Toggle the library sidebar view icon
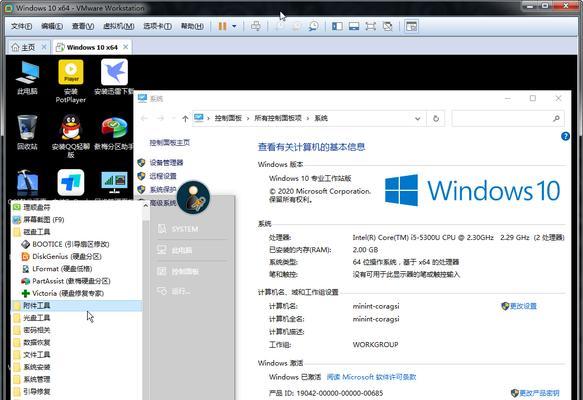Image resolution: width=583 pixels, height=400 pixels. tap(337, 26)
